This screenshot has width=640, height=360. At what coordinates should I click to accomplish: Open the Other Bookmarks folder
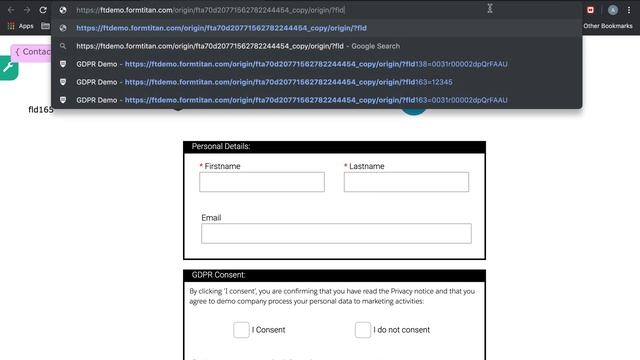(x=607, y=26)
